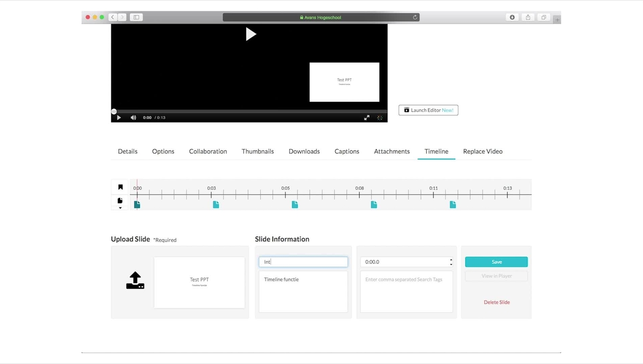Screen dimensions: 643x364
Task: Select the slide marker near 0:08
Action: 374,204
